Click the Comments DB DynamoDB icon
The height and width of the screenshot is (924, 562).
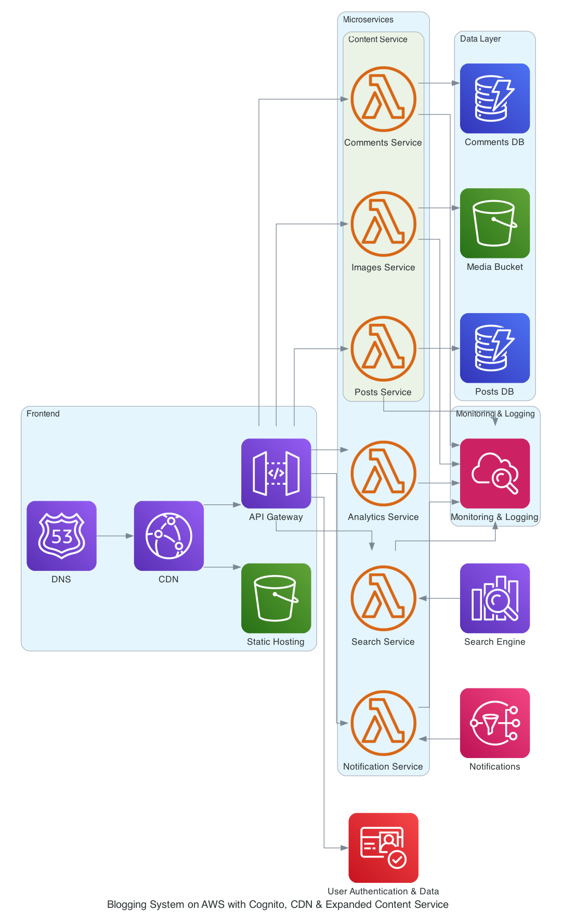(x=495, y=98)
